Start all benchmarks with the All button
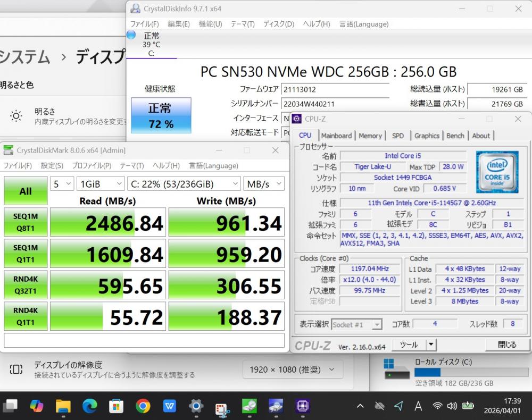This screenshot has width=532, height=420. pyautogui.click(x=26, y=191)
